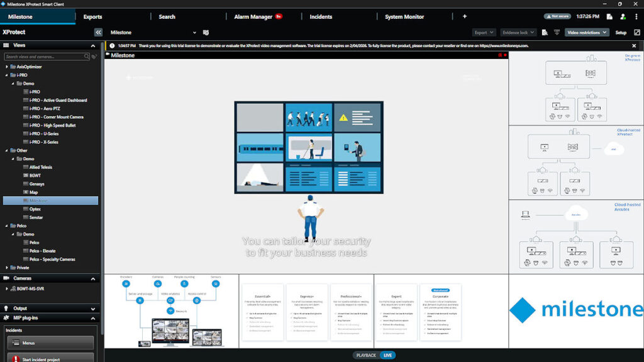Click the MIP plug-ins gear icon
The width and height of the screenshot is (644, 362).
pos(6,317)
